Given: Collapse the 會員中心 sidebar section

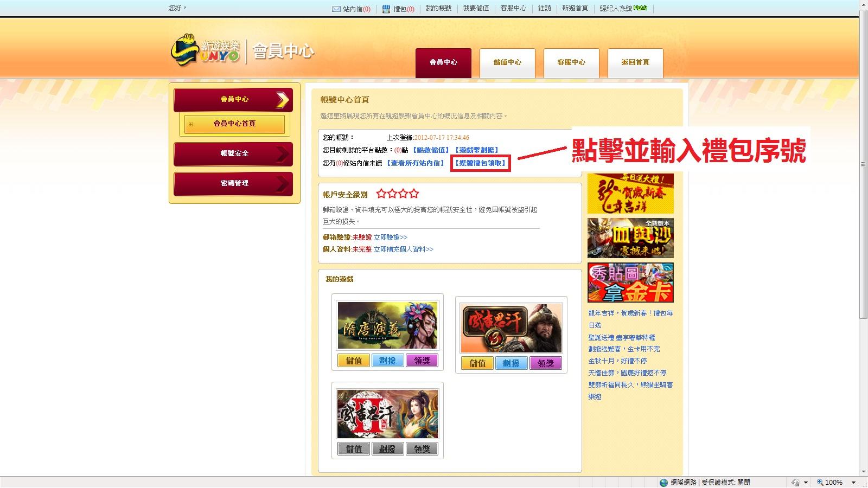Looking at the screenshot, I should tap(233, 100).
